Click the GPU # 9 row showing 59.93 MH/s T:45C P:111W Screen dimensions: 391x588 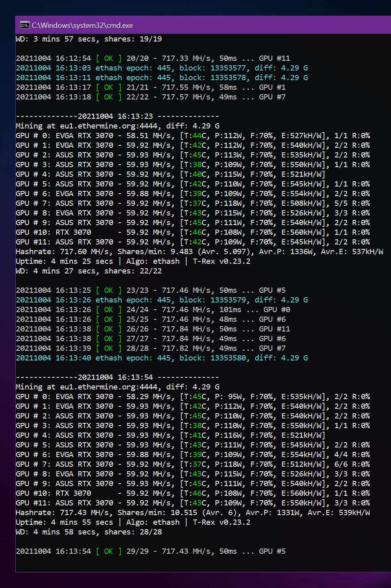point(193,484)
